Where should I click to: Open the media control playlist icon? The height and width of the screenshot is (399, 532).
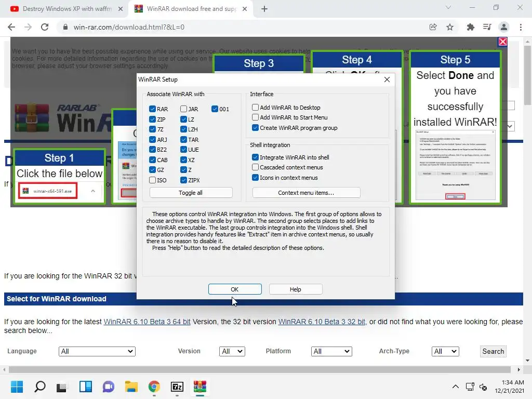487,27
